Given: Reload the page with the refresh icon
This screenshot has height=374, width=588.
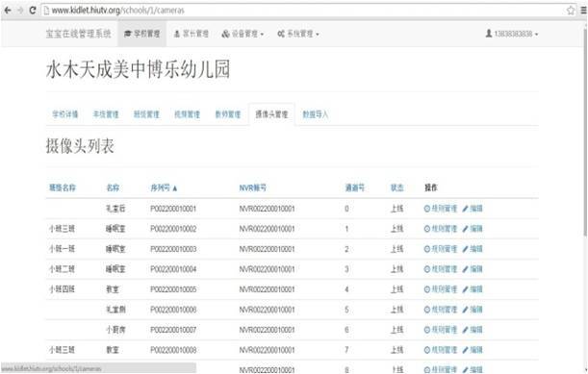Looking at the screenshot, I should [33, 11].
